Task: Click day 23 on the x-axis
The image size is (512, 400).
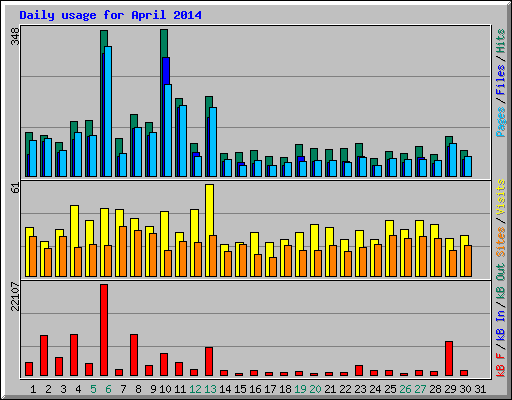Action: (360, 389)
